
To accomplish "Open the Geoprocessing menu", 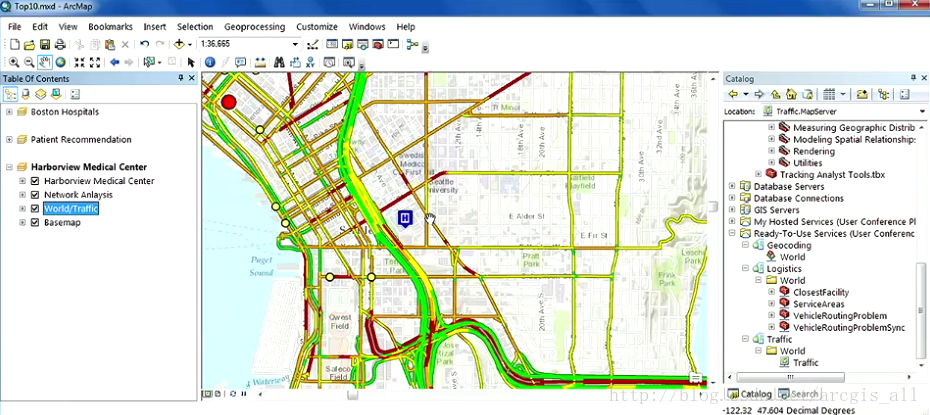I will point(253,26).
